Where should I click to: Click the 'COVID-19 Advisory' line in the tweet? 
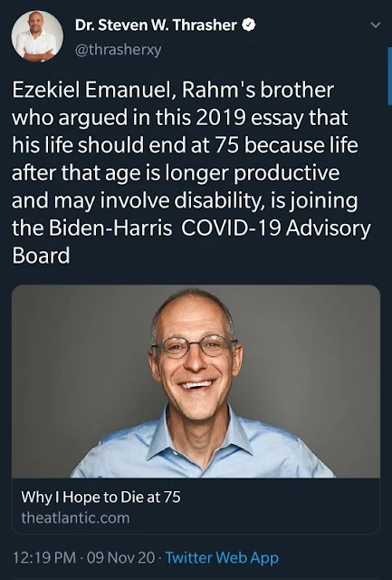click(x=275, y=227)
